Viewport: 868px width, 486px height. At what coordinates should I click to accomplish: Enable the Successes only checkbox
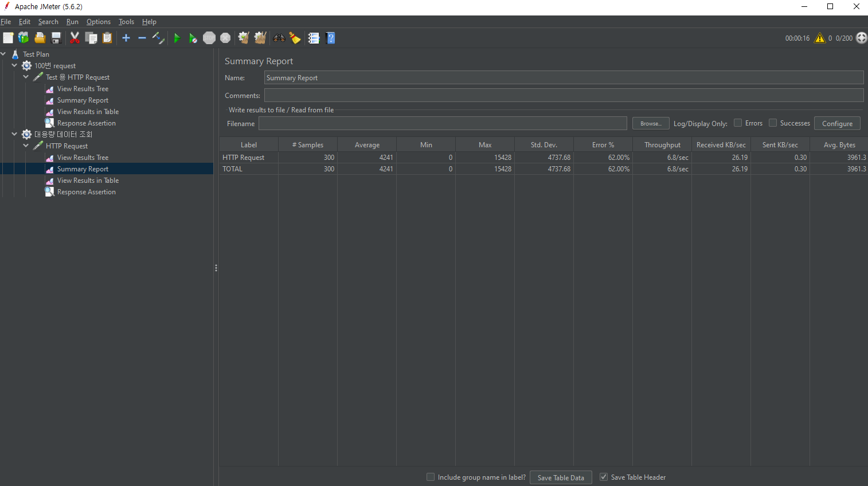point(773,123)
